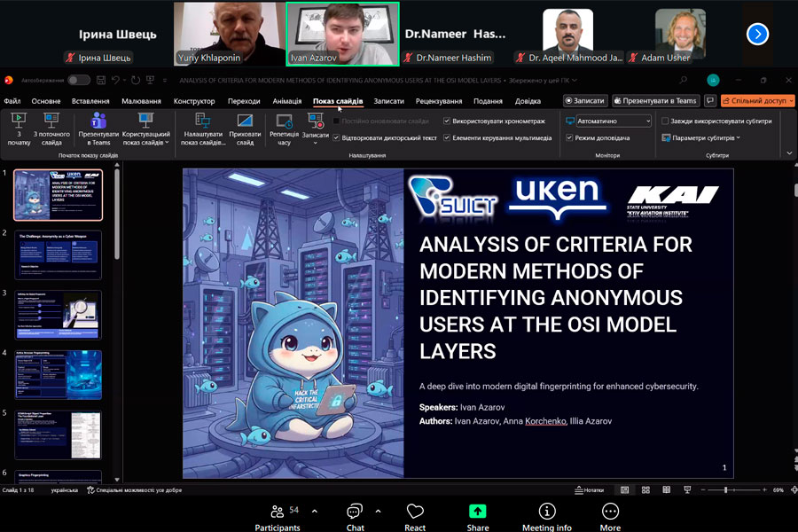Open Zoom React heart icon
798x532 pixels.
(x=415, y=512)
